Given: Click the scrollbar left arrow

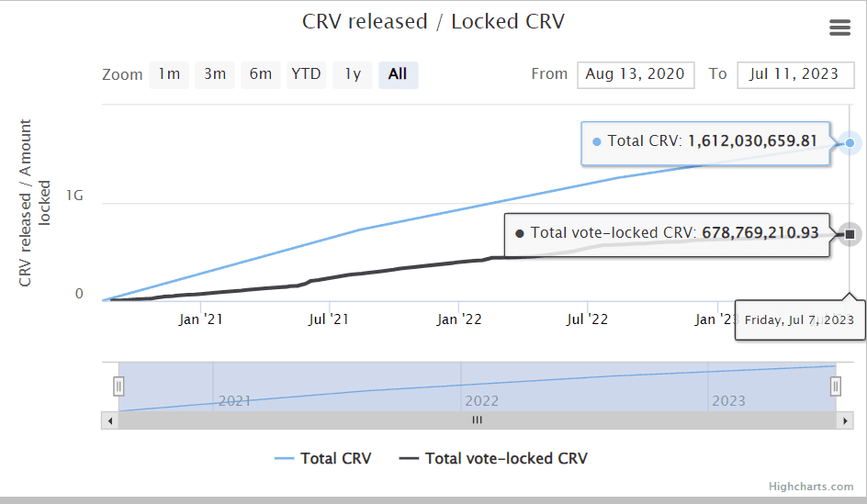Looking at the screenshot, I should (x=110, y=420).
